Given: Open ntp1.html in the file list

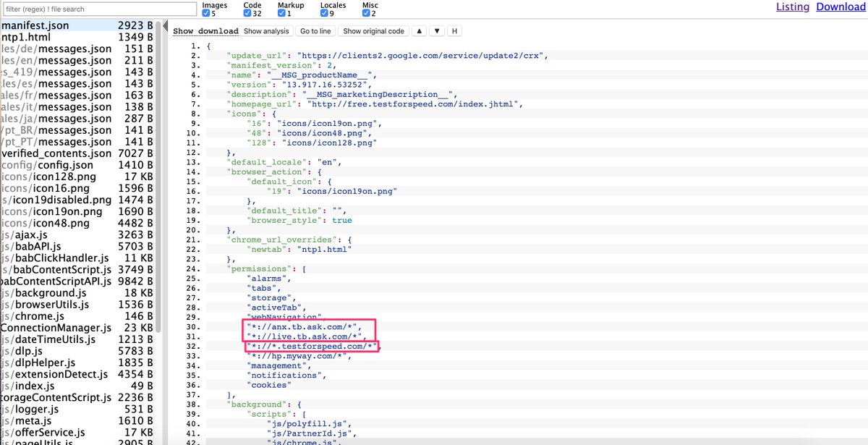Looking at the screenshot, I should (x=77, y=37).
